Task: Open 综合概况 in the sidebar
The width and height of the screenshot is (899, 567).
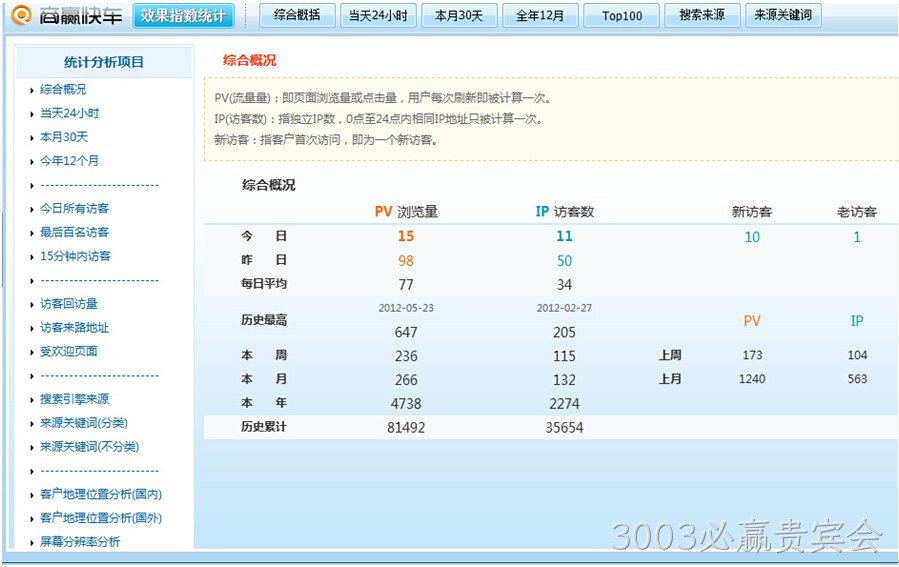Action: (63, 89)
